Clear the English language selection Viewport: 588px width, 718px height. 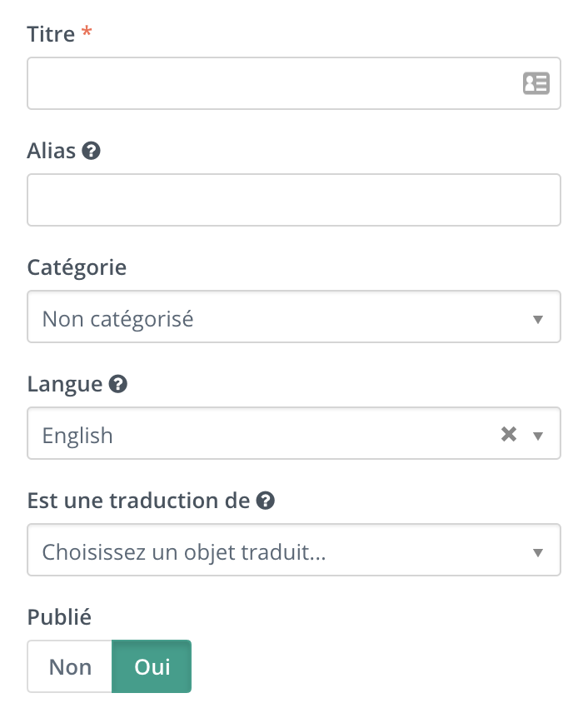click(x=509, y=434)
